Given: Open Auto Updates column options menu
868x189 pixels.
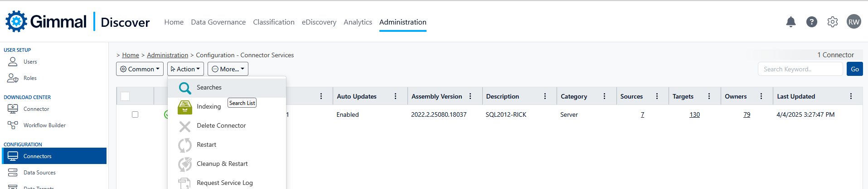Looking at the screenshot, I should pyautogui.click(x=395, y=96).
